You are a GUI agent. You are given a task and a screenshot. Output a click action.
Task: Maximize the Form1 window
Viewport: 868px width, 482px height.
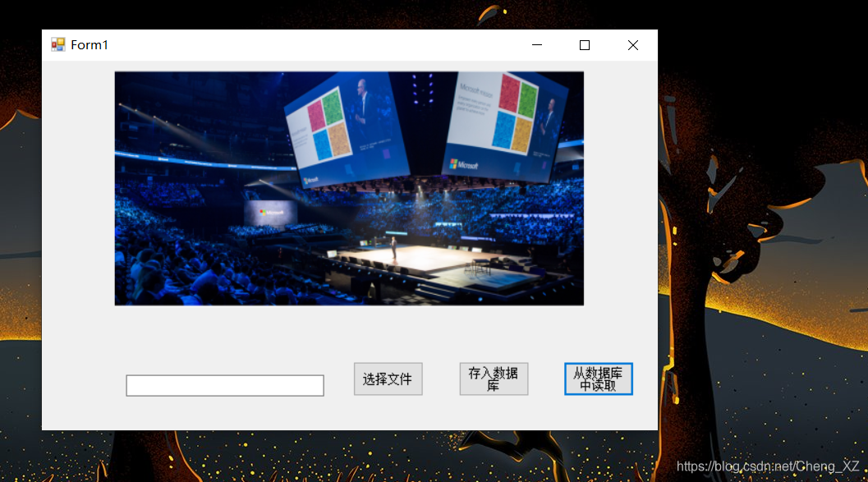point(585,45)
